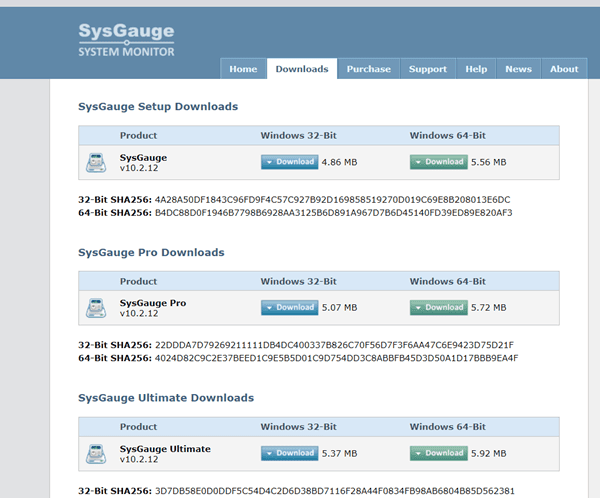This screenshot has height=498, width=600.
Task: Click the 32-Bit SHA256 hash starting 3D7DB58E
Action: tap(335, 491)
